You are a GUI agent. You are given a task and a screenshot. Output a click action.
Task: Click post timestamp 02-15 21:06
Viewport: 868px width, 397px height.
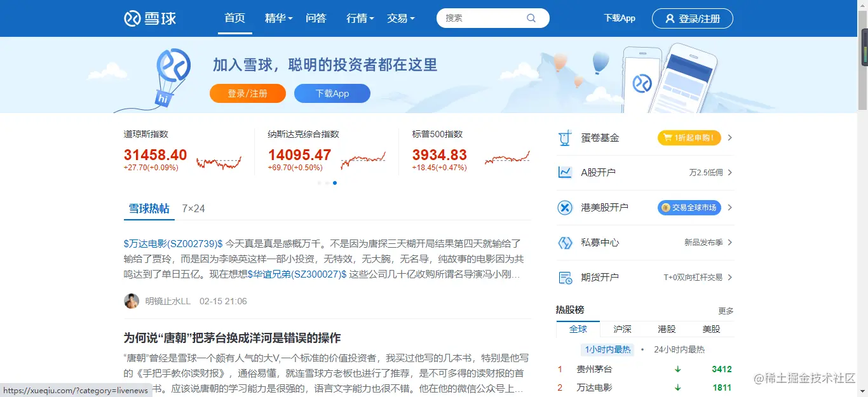[x=223, y=301]
